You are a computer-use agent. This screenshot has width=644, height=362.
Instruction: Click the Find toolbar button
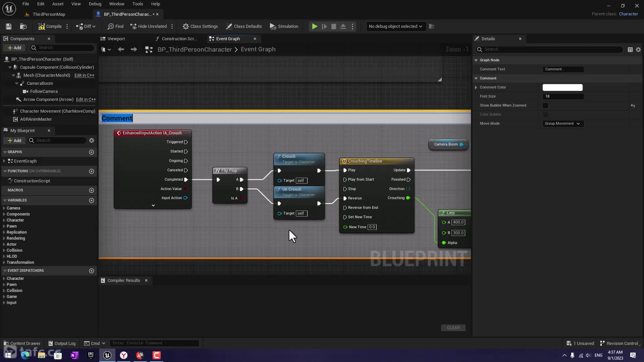(115, 26)
